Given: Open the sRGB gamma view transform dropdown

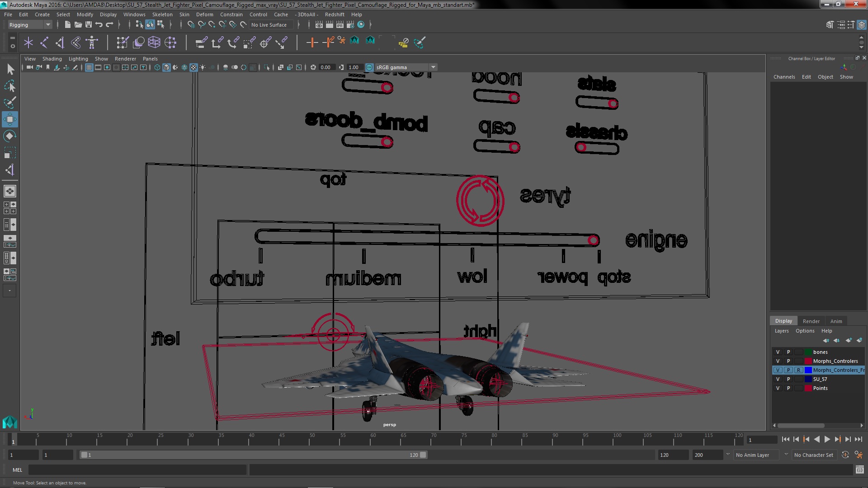Looking at the screenshot, I should 406,67.
